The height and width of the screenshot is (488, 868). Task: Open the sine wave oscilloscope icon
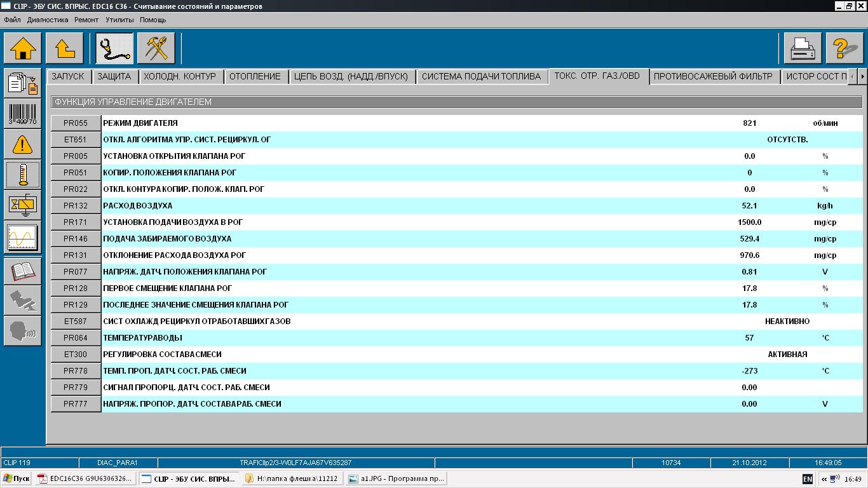pyautogui.click(x=23, y=238)
